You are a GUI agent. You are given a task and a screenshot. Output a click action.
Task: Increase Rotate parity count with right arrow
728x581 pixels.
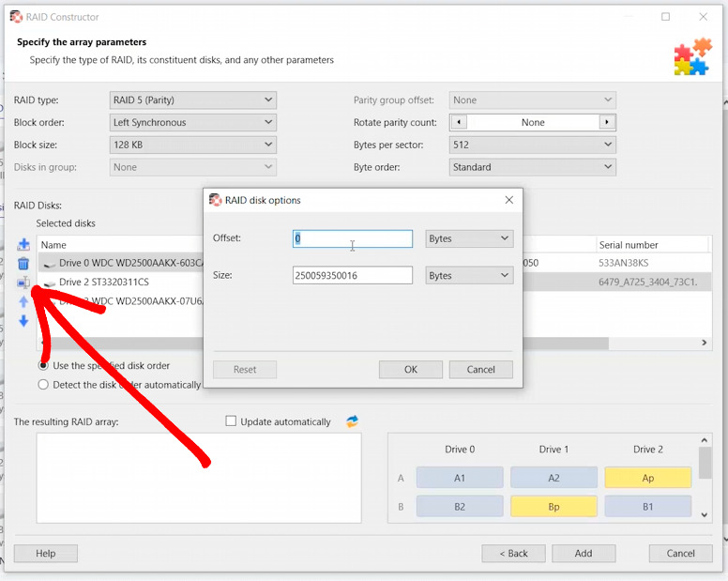(606, 122)
